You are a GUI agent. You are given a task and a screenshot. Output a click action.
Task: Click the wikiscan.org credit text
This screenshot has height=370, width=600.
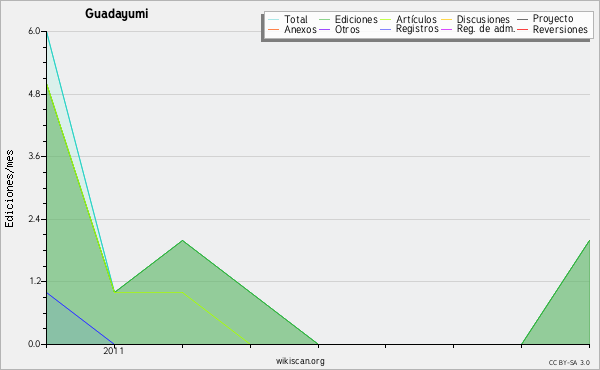300,361
